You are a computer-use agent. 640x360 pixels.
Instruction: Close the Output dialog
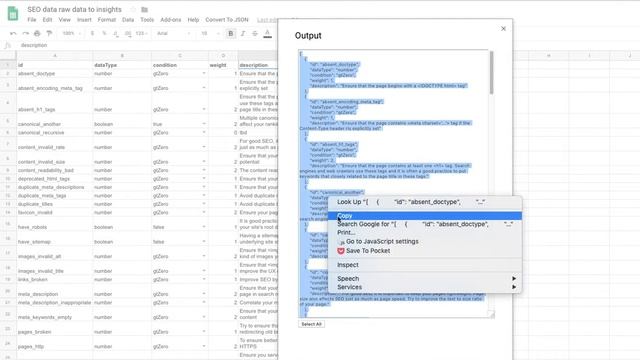[503, 29]
